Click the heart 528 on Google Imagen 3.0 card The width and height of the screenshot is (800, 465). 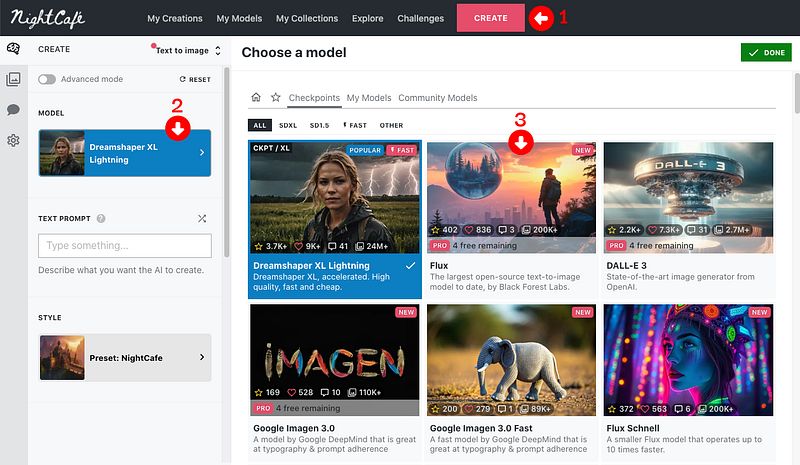coord(300,392)
